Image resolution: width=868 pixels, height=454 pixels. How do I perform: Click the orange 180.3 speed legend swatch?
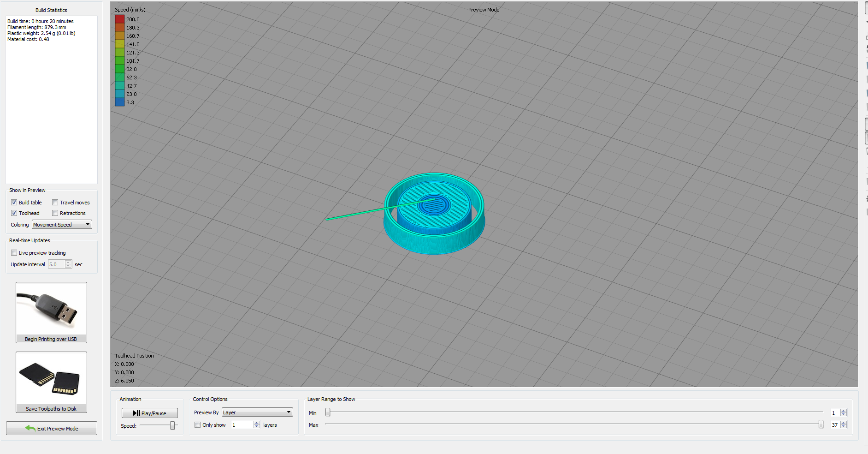pyautogui.click(x=120, y=28)
